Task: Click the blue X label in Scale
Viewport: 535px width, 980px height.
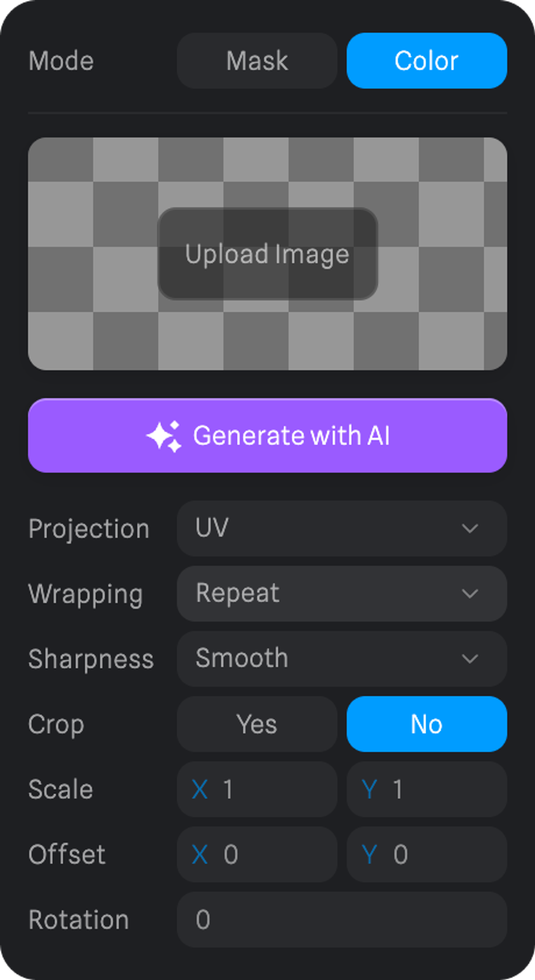Action: (x=200, y=789)
